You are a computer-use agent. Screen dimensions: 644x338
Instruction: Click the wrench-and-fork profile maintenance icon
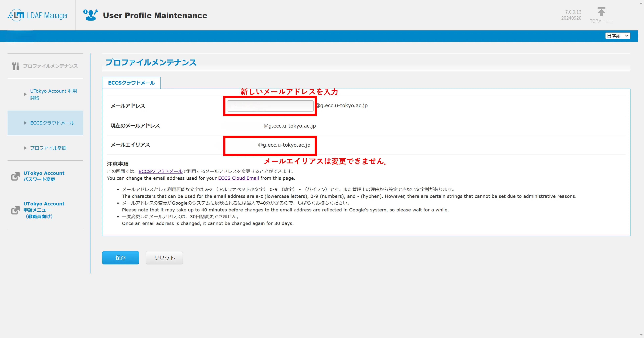[x=15, y=66]
